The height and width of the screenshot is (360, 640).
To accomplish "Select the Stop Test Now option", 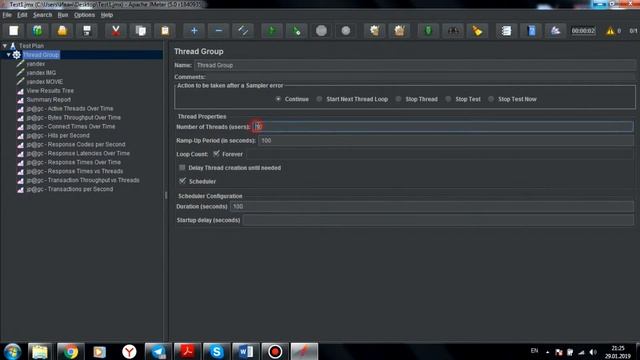I will point(491,99).
